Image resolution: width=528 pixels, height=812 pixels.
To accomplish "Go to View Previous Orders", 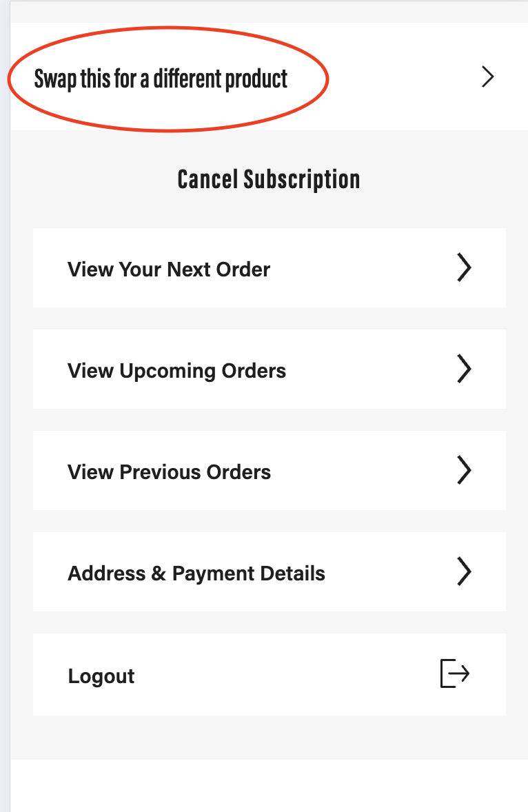I will coord(170,471).
